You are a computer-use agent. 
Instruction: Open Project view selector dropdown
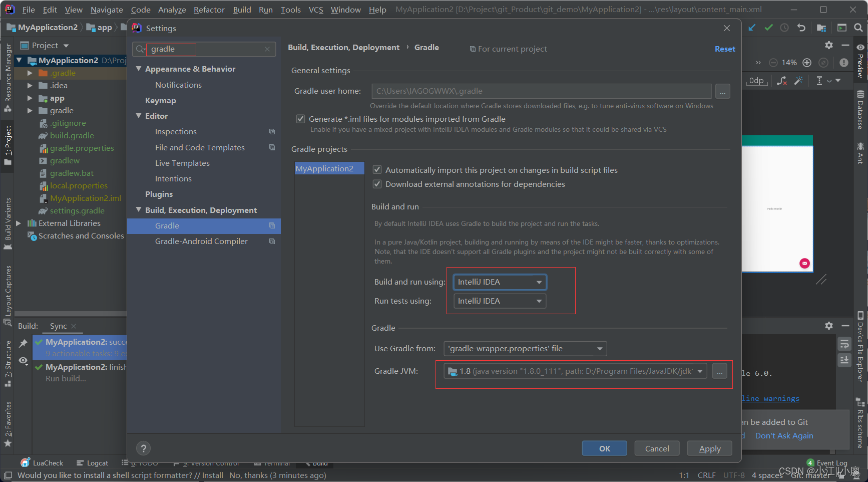(45, 45)
